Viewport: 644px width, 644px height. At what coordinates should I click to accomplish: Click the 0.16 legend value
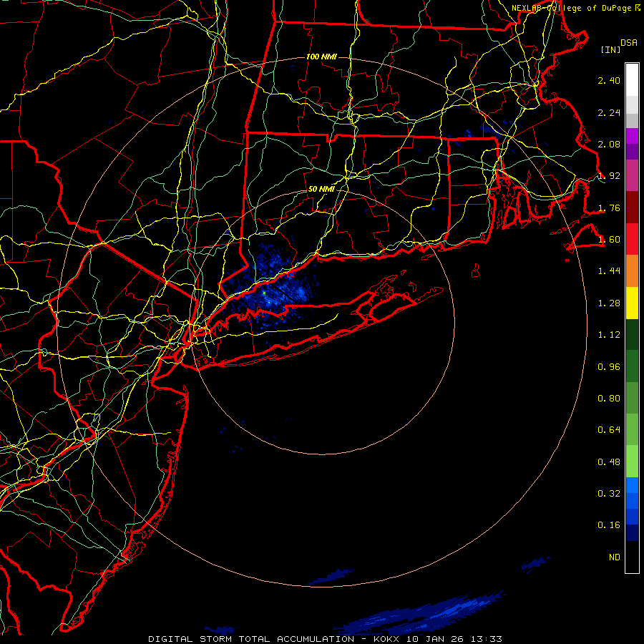(x=609, y=525)
